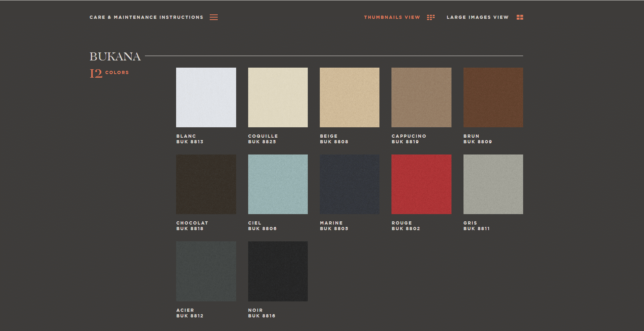Viewport: 644px width, 331px height.
Task: Select the Coquille cream swatch
Action: (x=278, y=97)
